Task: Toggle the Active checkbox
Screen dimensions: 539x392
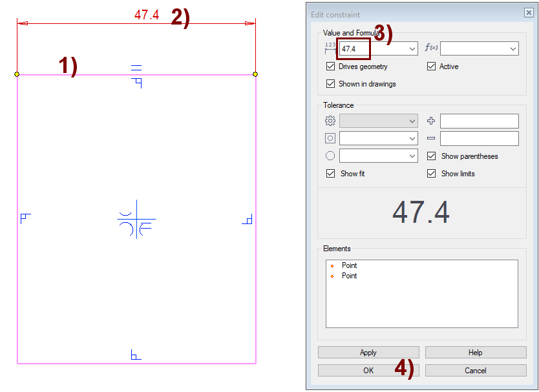Action: pyautogui.click(x=432, y=67)
